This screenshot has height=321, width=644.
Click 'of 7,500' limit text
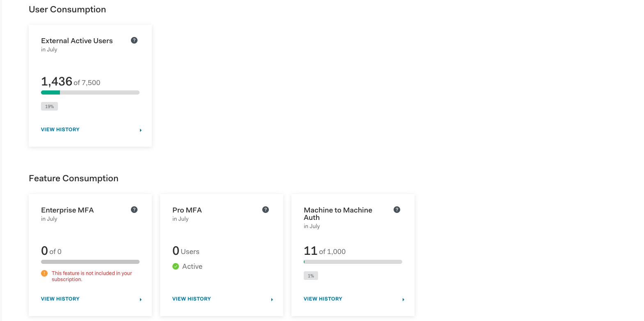tap(87, 83)
